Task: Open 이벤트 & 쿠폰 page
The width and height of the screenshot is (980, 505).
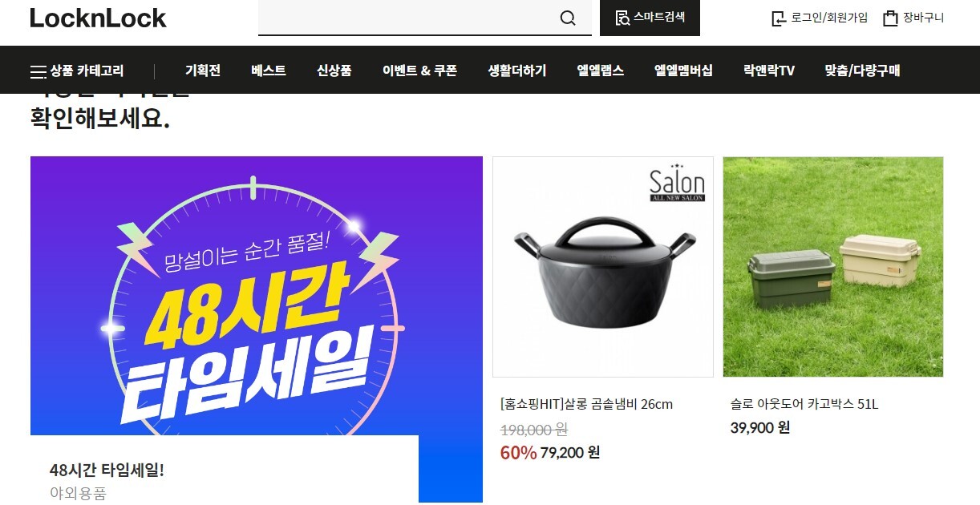Action: tap(419, 71)
